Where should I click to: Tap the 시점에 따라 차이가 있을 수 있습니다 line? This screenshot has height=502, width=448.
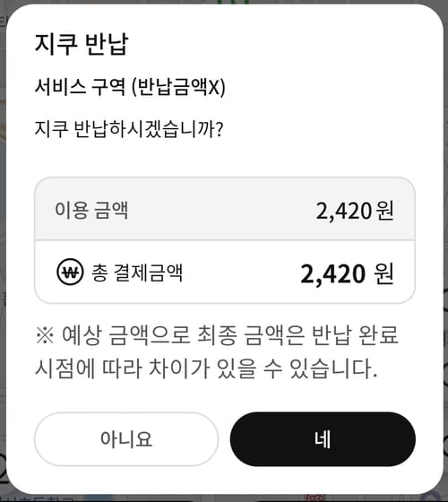(x=206, y=368)
